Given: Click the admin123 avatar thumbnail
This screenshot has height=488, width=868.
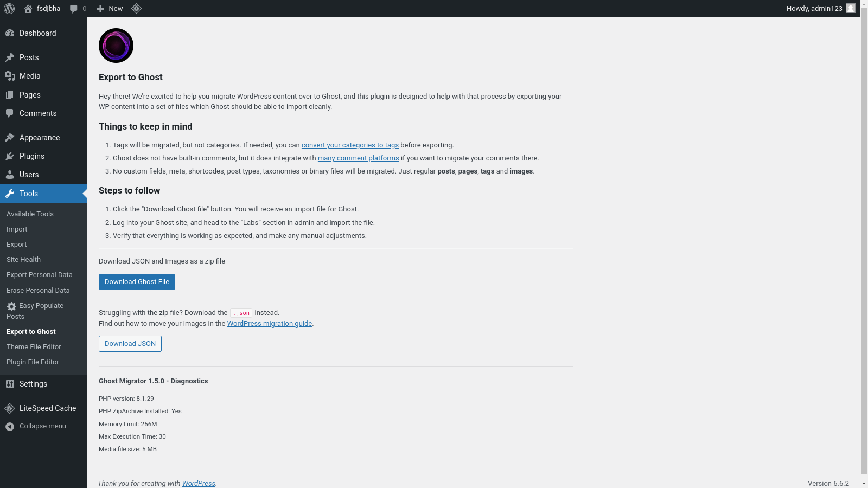Looking at the screenshot, I should coord(851,8).
